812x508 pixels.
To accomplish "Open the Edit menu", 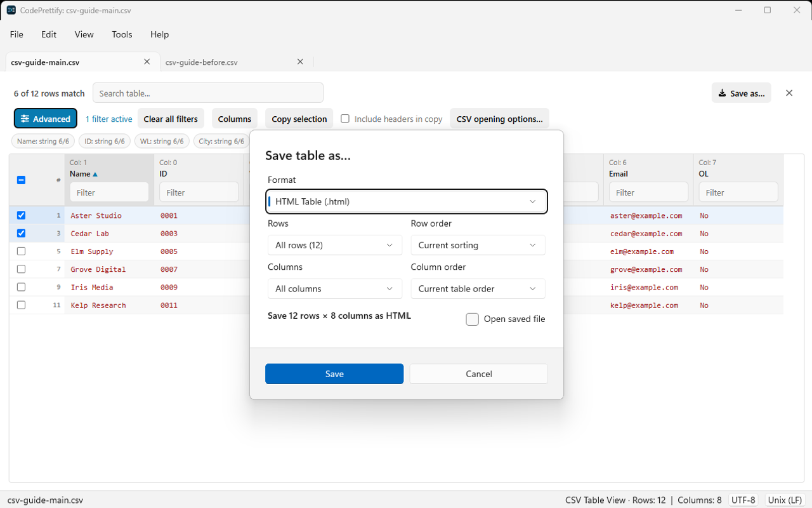I will click(x=49, y=34).
